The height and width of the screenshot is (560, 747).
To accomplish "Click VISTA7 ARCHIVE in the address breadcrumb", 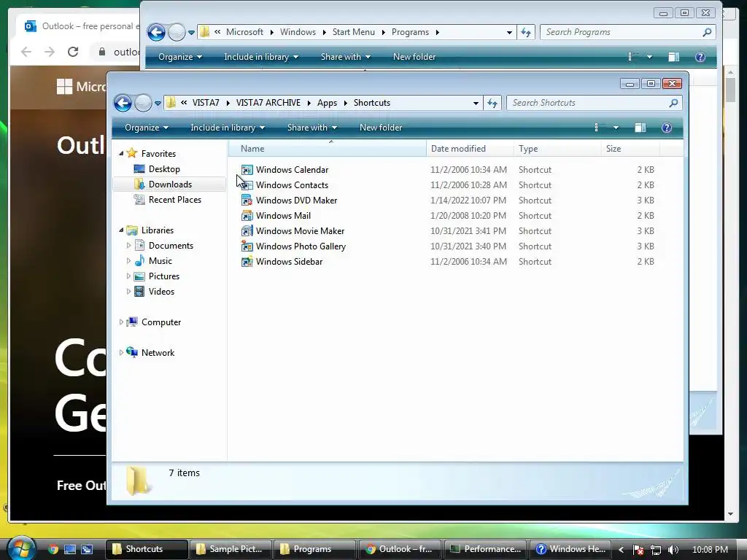I will [x=268, y=103].
